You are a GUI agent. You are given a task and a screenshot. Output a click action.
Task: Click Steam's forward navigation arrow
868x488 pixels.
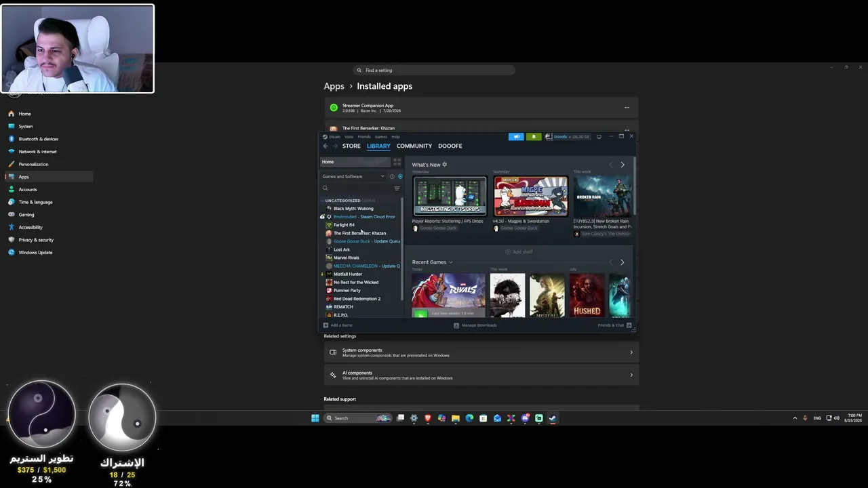[335, 146]
